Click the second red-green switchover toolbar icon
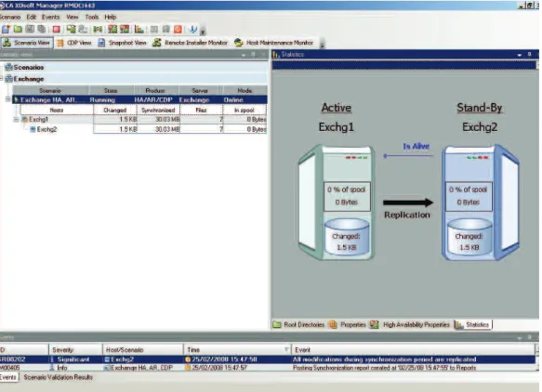This screenshot has height=392, width=542. point(125,30)
